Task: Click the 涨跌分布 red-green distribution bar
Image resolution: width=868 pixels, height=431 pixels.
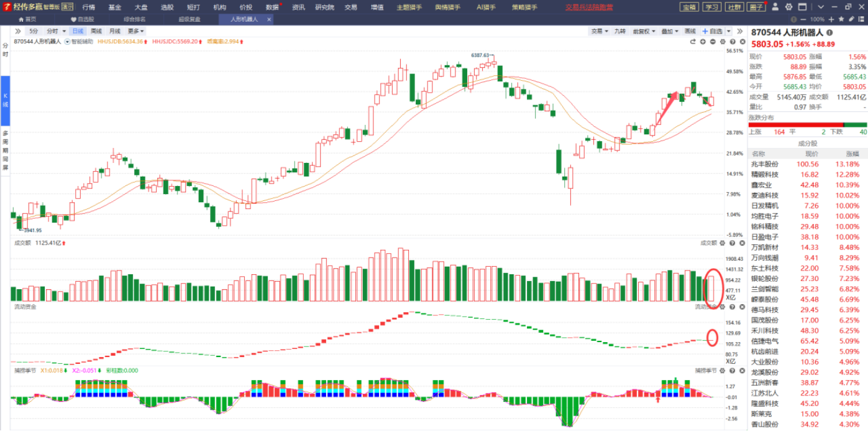Action: (x=808, y=125)
